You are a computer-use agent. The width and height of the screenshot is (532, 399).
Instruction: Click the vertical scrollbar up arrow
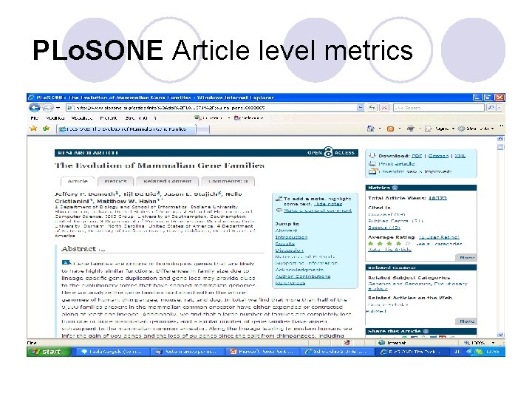click(x=500, y=139)
